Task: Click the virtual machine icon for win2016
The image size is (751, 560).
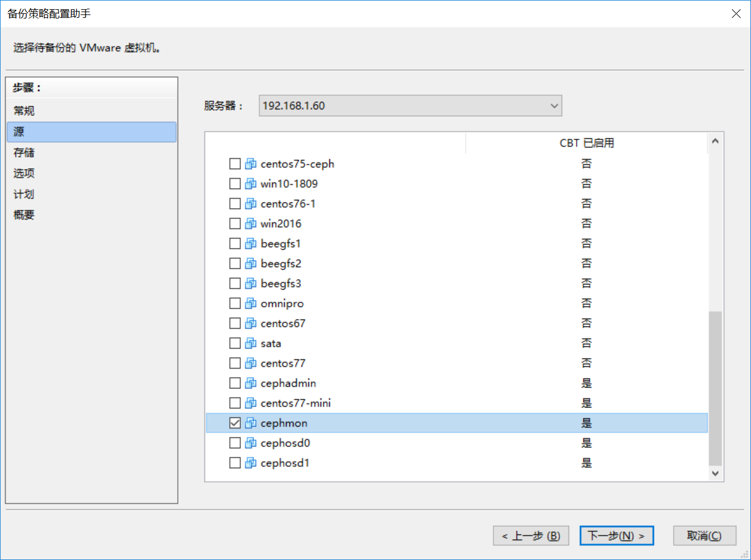Action: (x=250, y=224)
